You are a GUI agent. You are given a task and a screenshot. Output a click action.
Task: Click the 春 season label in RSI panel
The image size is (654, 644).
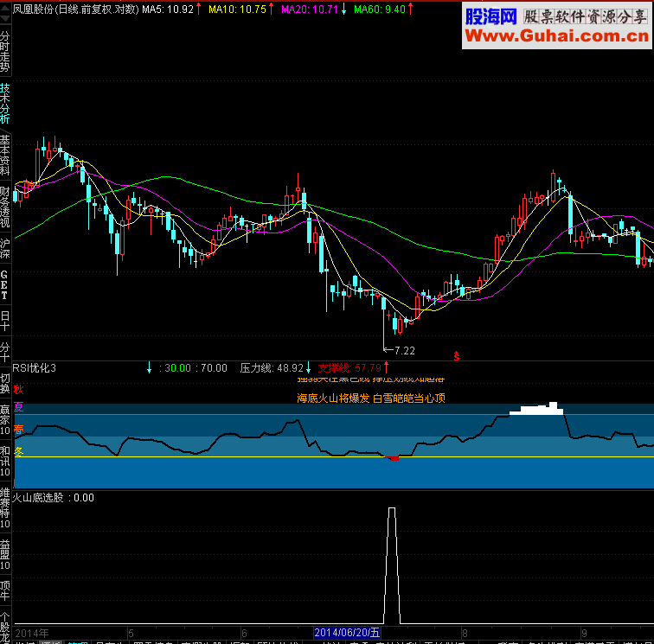[18, 430]
